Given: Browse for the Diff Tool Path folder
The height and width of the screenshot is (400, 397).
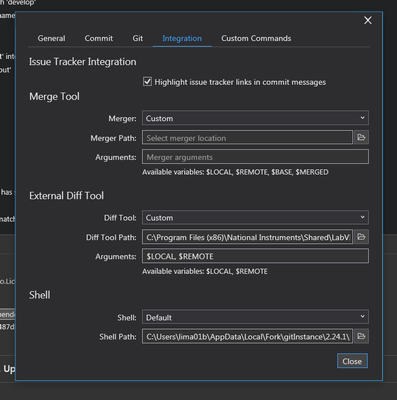Looking at the screenshot, I should (x=361, y=237).
